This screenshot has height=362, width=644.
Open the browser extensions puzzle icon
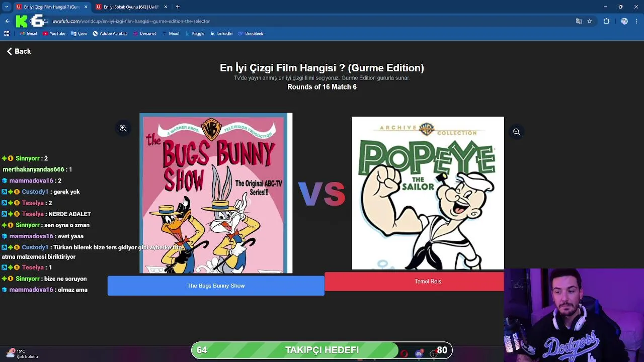click(606, 21)
